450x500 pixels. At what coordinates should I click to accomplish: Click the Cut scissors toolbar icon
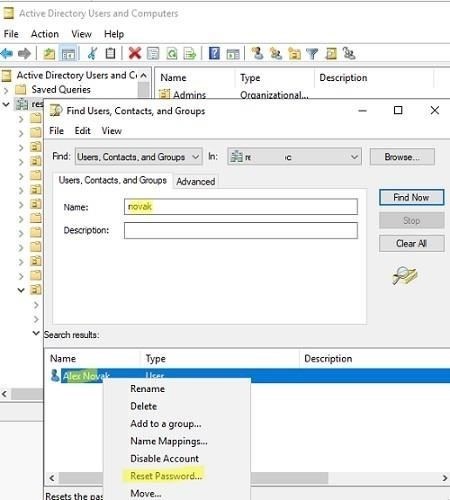(92, 53)
